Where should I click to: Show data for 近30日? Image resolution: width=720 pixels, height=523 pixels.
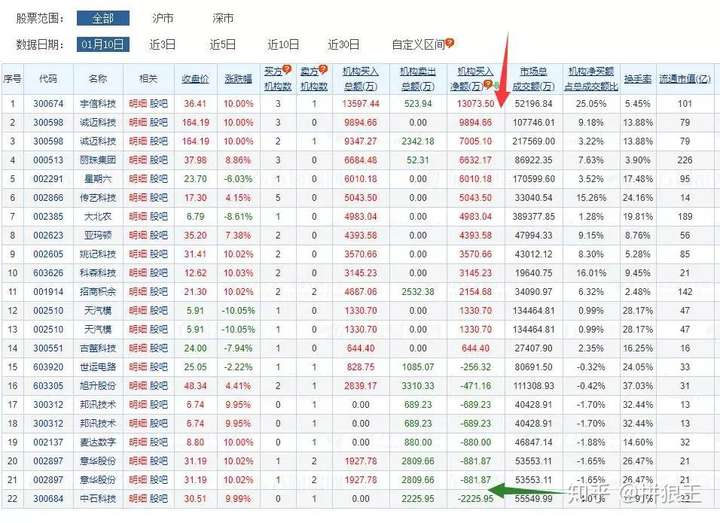tap(343, 45)
